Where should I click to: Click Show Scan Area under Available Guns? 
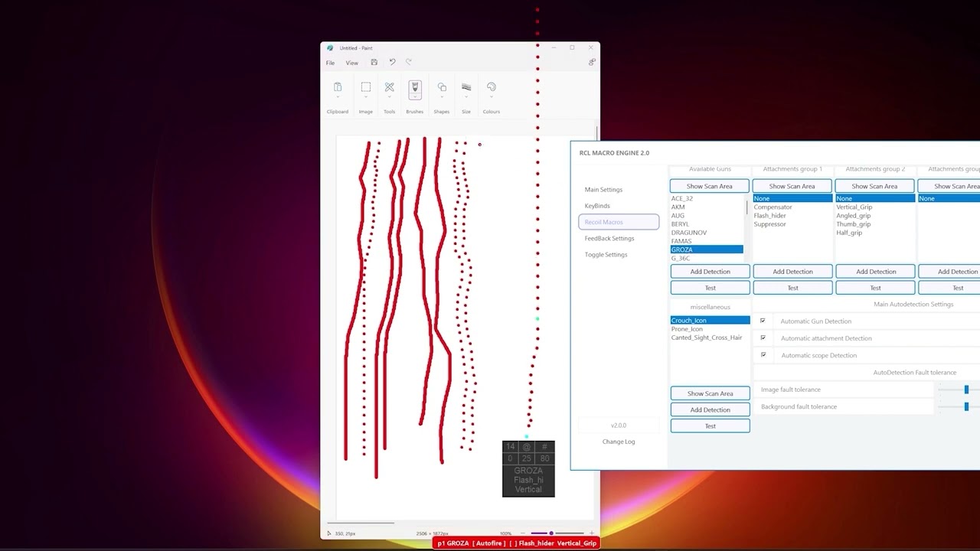(710, 186)
